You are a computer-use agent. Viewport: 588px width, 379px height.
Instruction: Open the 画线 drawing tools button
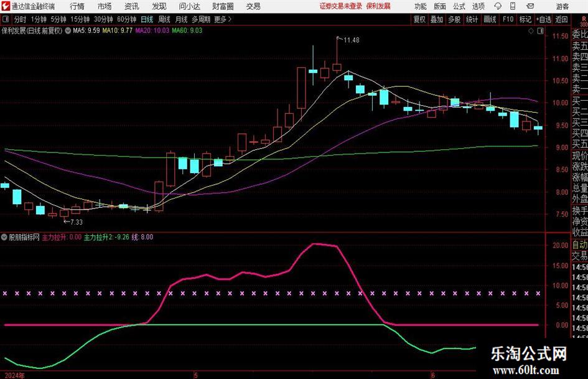490,19
